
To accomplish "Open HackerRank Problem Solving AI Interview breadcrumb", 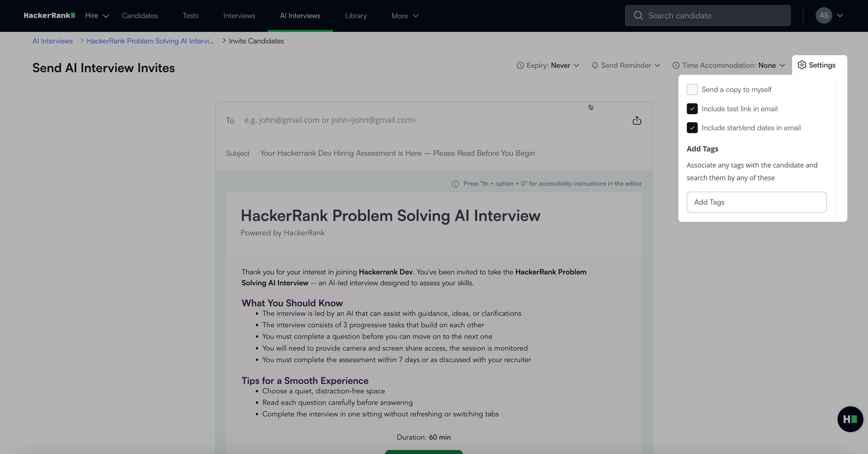I will (x=150, y=41).
